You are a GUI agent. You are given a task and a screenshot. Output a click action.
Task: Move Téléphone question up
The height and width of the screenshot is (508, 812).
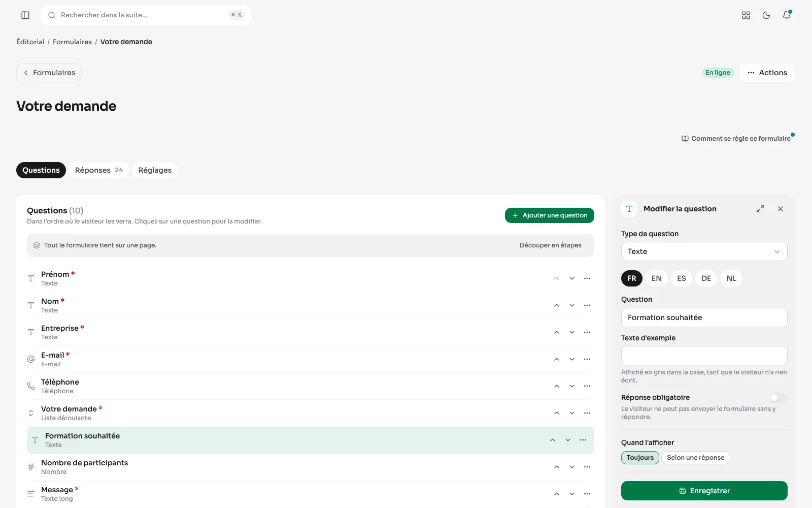pos(557,386)
